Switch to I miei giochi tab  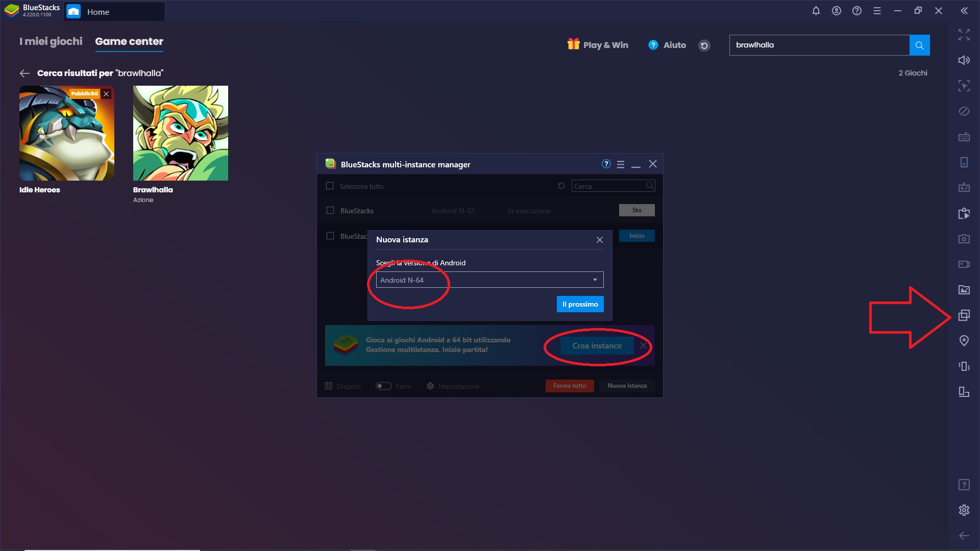[51, 41]
